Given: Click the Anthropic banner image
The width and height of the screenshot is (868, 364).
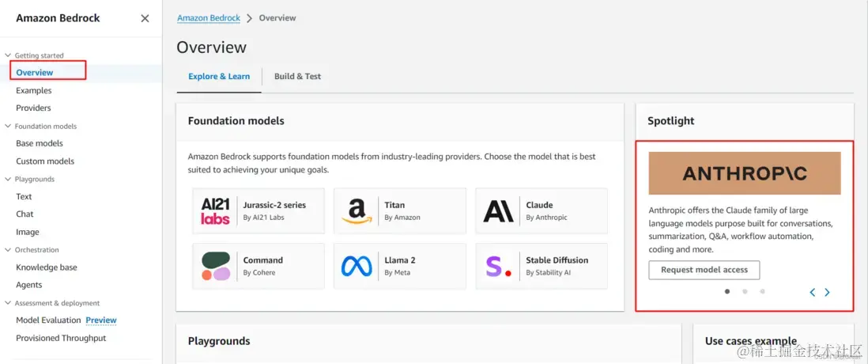Looking at the screenshot, I should 744,173.
